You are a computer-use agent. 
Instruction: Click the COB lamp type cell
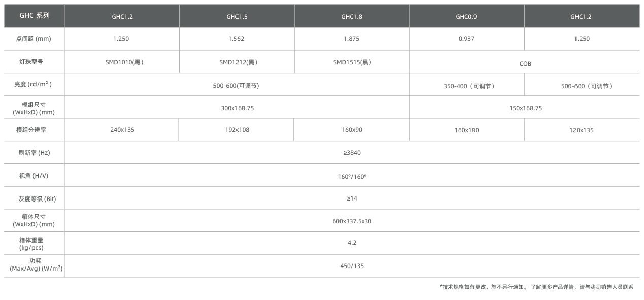tap(525, 64)
